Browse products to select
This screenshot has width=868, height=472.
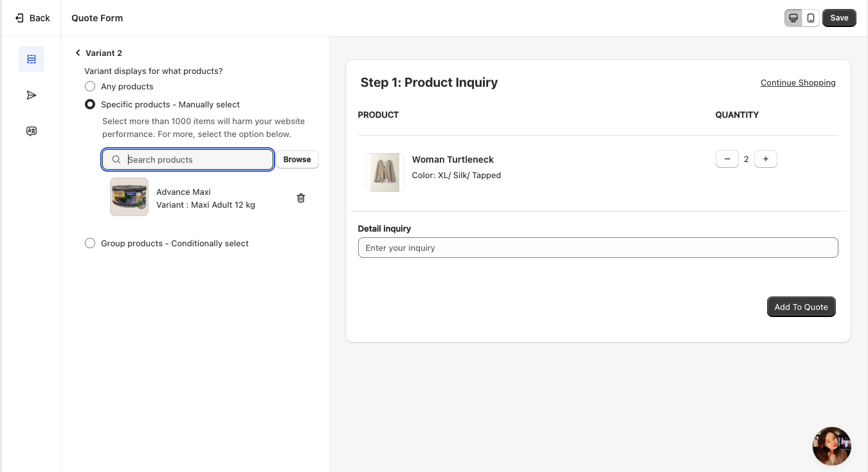[297, 159]
